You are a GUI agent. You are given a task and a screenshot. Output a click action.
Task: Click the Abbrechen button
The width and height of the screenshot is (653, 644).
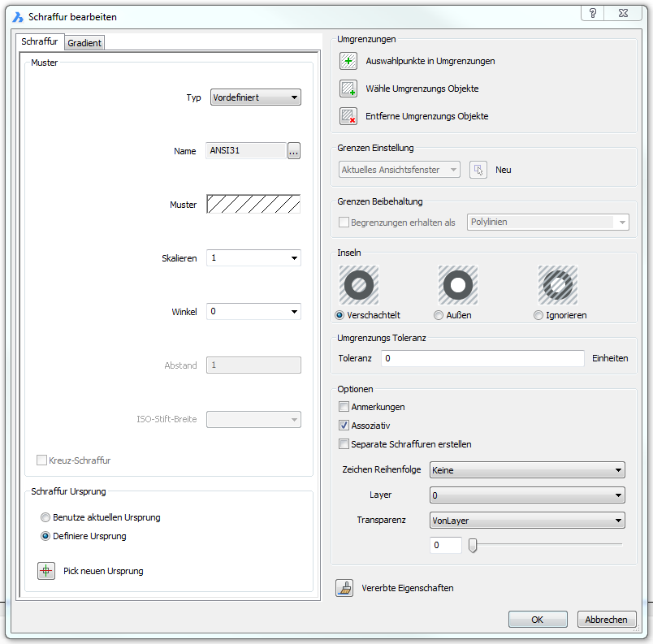(x=607, y=620)
